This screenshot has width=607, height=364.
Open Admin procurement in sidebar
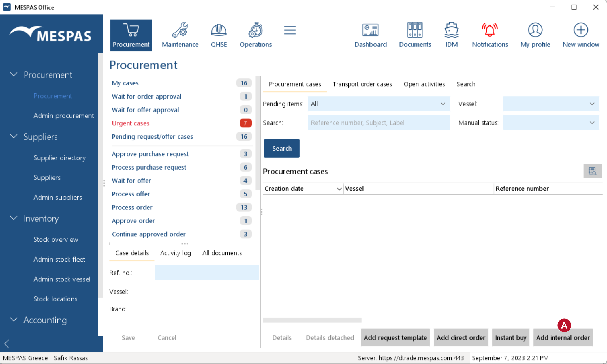64,115
